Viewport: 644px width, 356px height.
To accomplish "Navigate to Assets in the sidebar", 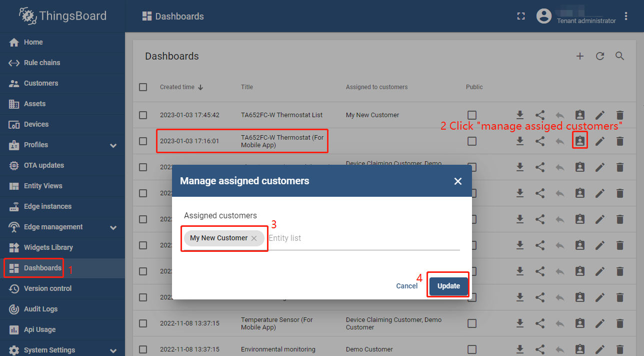I will click(x=62, y=104).
